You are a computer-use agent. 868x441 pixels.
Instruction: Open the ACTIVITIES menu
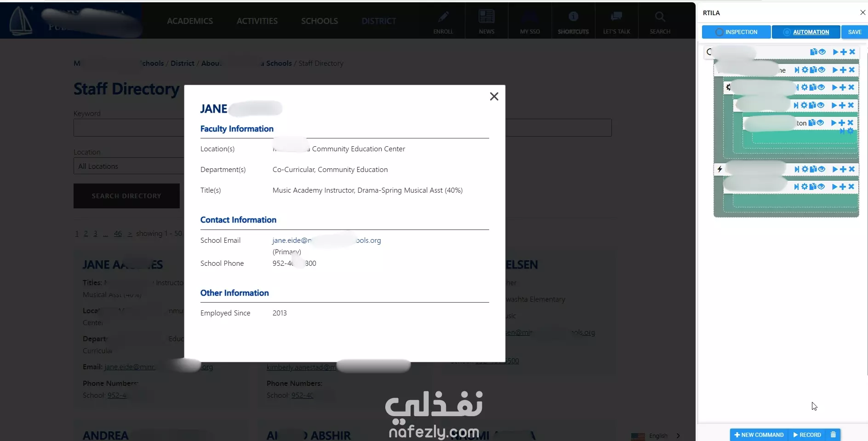coord(257,21)
